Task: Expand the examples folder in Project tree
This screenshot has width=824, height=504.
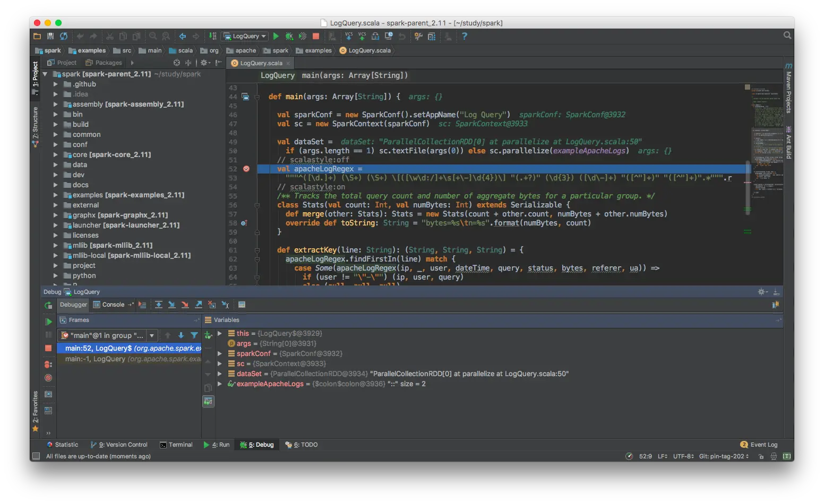Action: [56, 195]
